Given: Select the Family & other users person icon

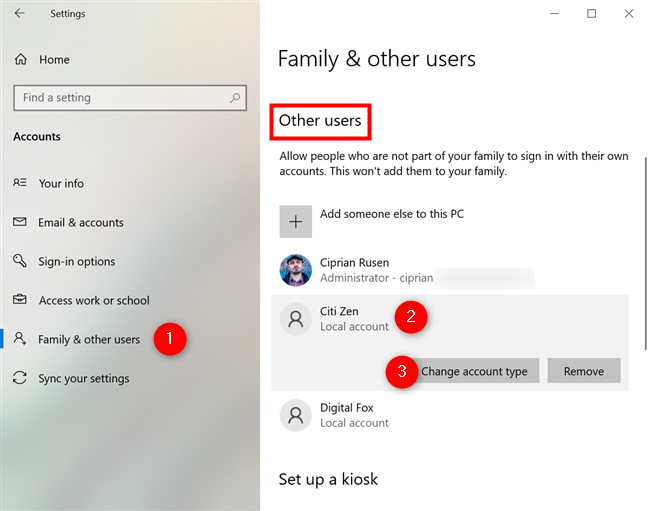Looking at the screenshot, I should click(x=20, y=339).
